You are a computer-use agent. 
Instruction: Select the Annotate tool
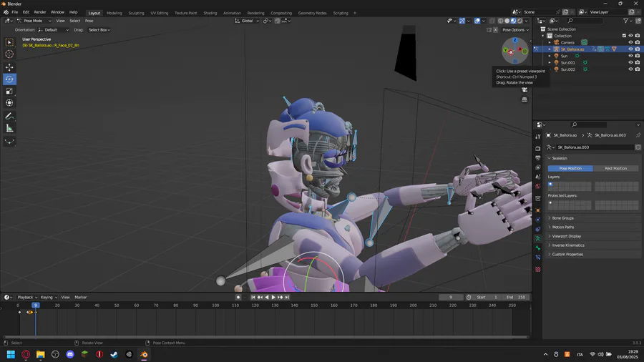[x=9, y=117]
